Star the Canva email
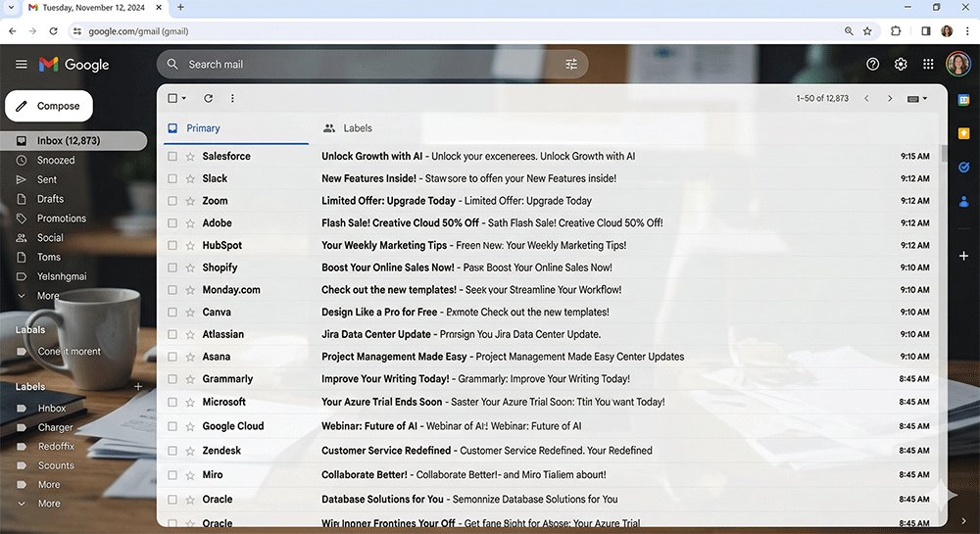This screenshot has width=980, height=534. click(x=190, y=313)
